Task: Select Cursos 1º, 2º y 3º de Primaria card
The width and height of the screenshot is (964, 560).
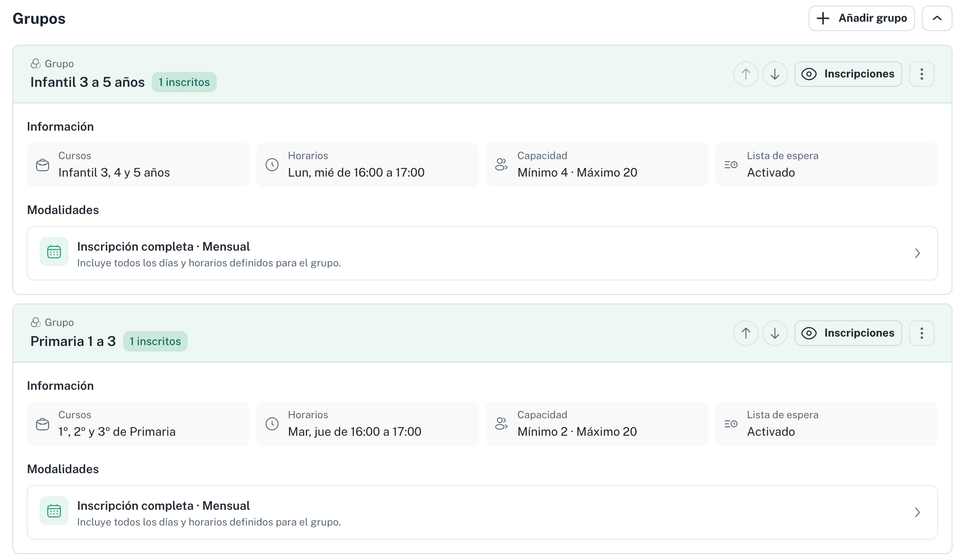Action: pyautogui.click(x=138, y=424)
